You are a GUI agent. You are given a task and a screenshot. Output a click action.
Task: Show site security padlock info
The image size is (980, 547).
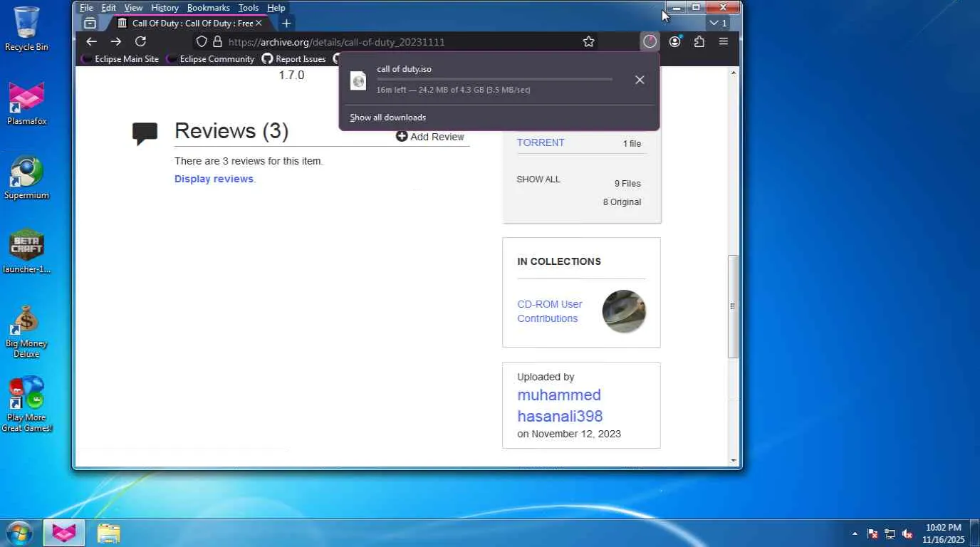(218, 42)
